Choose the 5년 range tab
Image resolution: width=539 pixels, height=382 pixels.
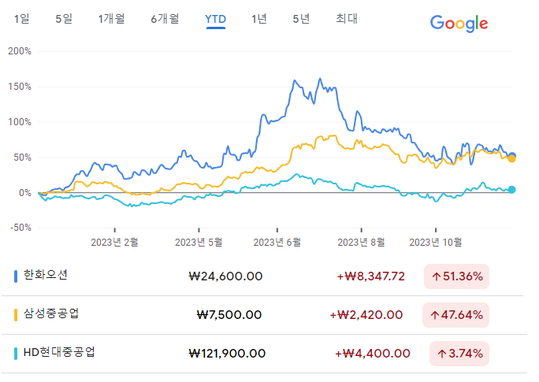point(301,19)
